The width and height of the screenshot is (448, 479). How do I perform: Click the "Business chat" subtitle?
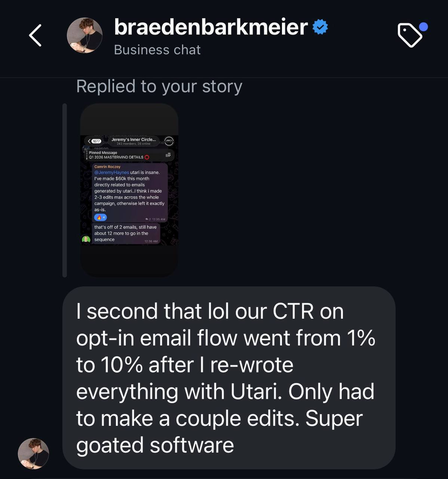[157, 50]
